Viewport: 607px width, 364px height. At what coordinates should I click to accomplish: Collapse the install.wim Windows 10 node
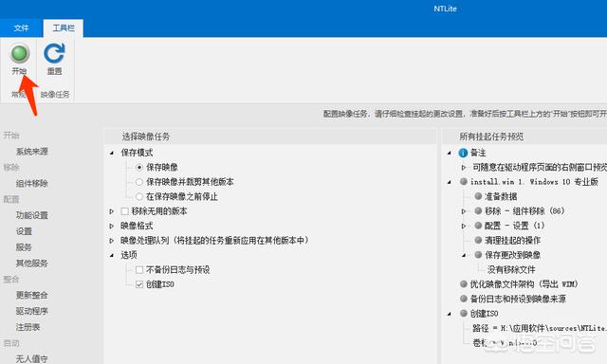[x=449, y=182]
